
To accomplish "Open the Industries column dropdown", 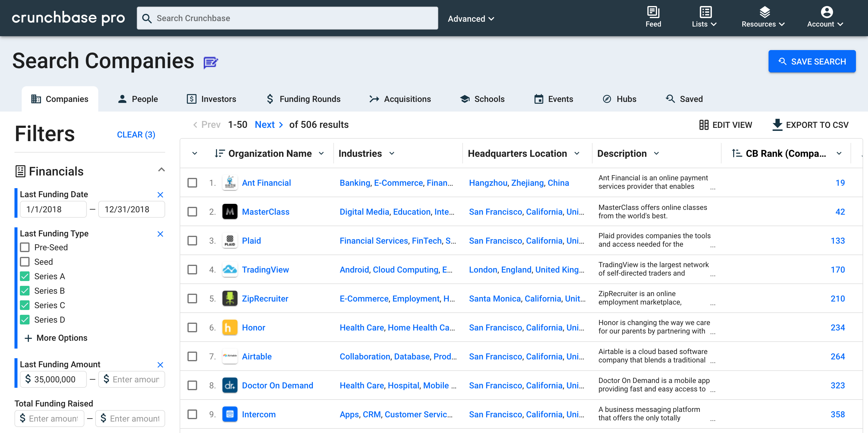I will (x=392, y=153).
